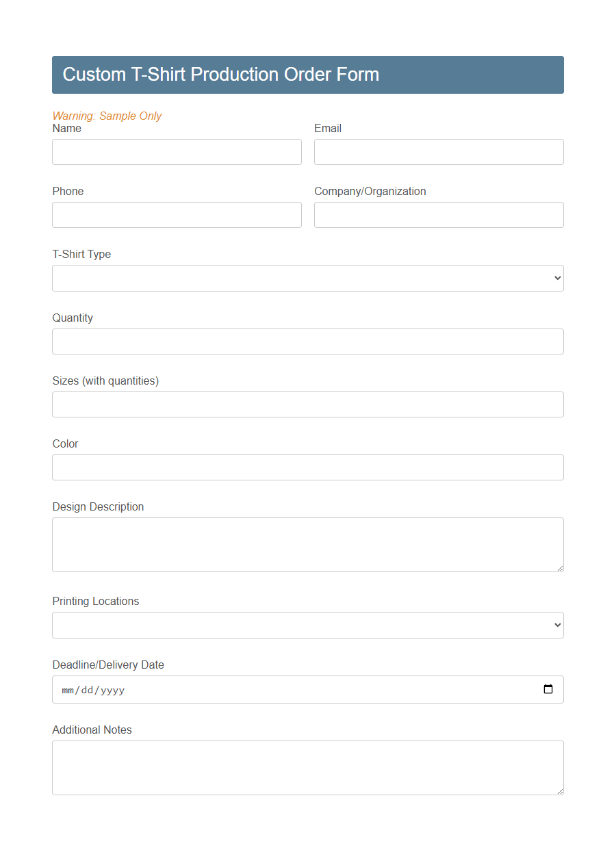Click inside the Name input field
The height and width of the screenshot is (850, 616).
pos(177,152)
